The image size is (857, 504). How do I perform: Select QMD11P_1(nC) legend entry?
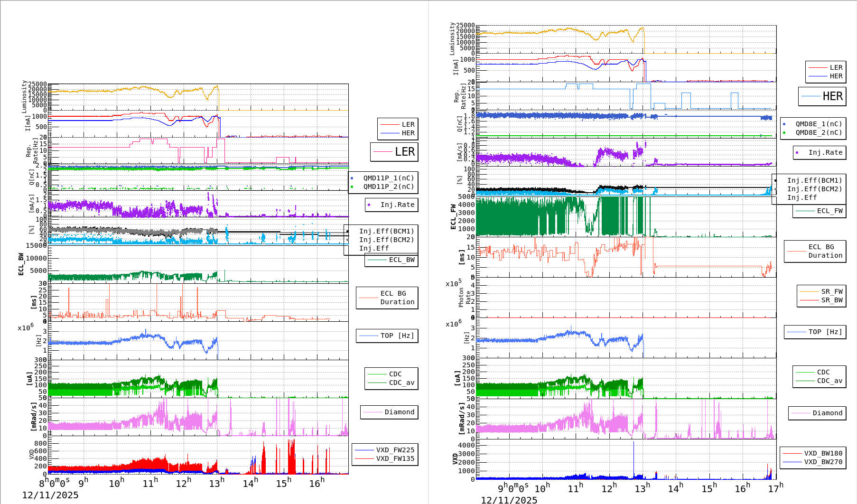[388, 178]
